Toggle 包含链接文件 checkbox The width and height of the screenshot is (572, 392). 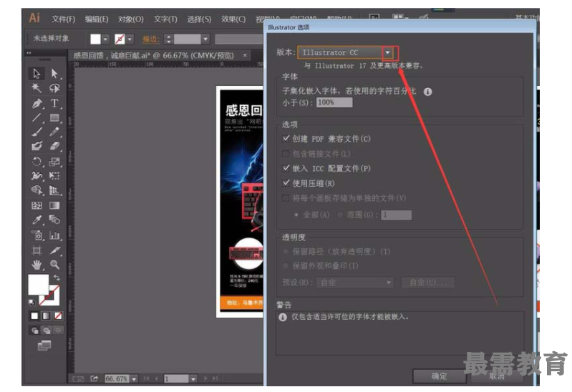[286, 154]
